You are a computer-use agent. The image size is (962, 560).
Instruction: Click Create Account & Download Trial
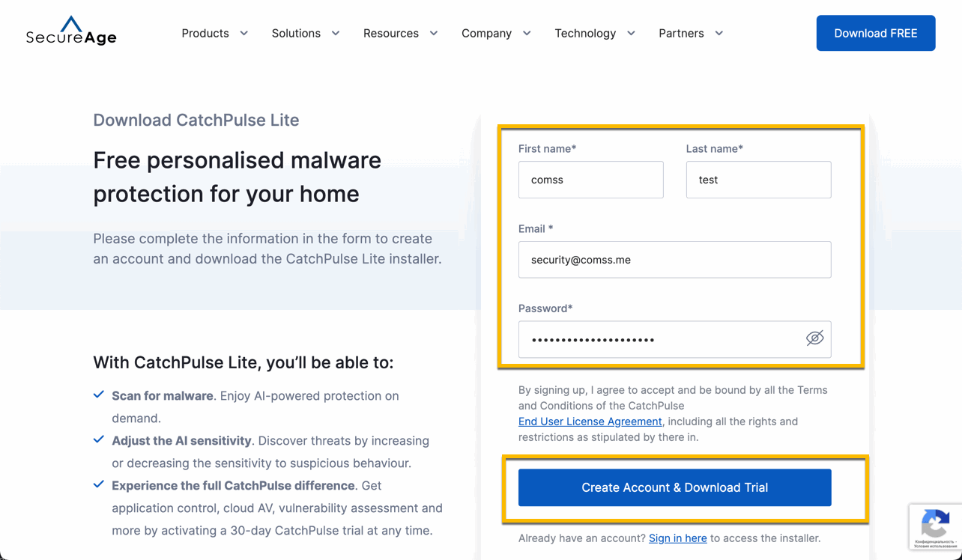point(675,487)
